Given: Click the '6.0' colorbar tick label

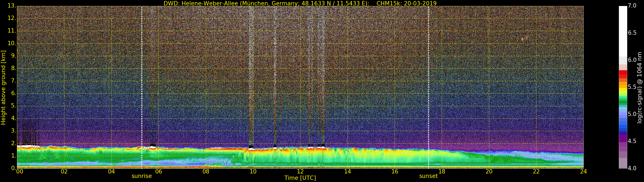Looking at the screenshot, I should [x=632, y=60].
